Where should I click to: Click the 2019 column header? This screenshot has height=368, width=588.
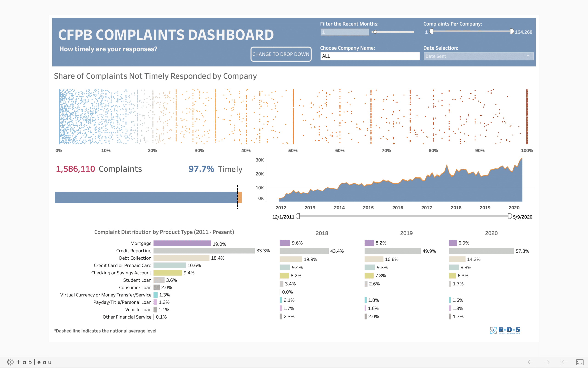click(x=406, y=233)
